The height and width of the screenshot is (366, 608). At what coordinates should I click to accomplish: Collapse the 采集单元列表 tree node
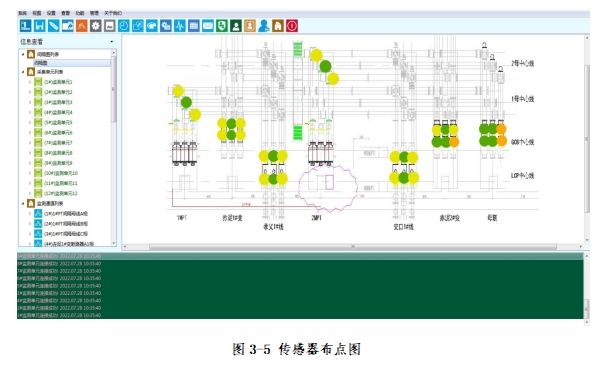pyautogui.click(x=23, y=72)
